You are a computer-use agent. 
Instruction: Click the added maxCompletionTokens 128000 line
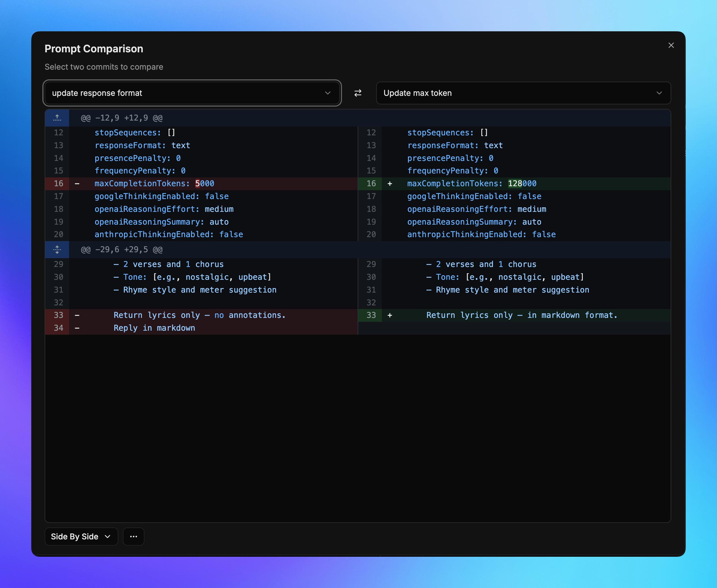[471, 184]
